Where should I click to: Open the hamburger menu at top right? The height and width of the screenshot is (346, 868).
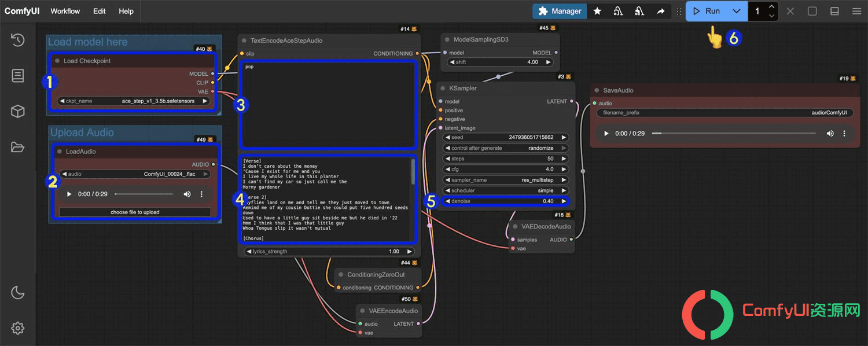[856, 11]
